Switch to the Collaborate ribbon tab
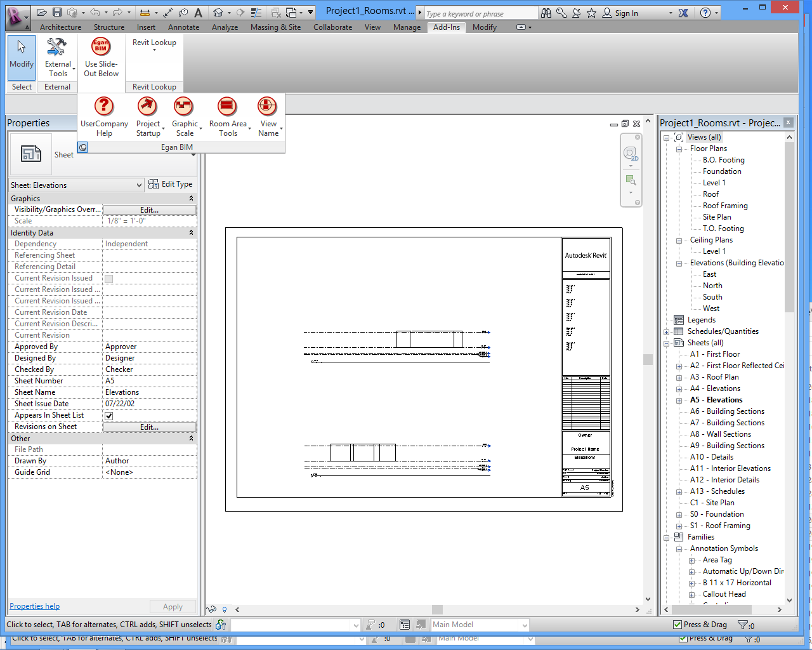Screen dimensions: 812x650 [x=333, y=27]
